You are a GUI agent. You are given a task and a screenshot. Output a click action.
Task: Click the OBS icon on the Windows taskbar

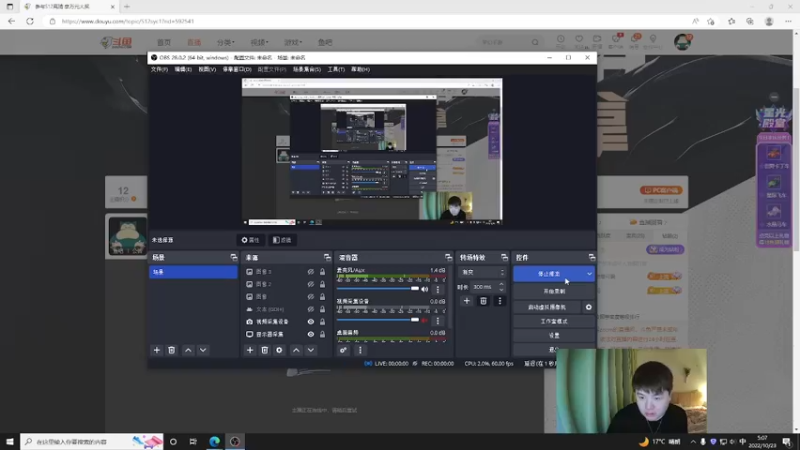[x=235, y=442]
